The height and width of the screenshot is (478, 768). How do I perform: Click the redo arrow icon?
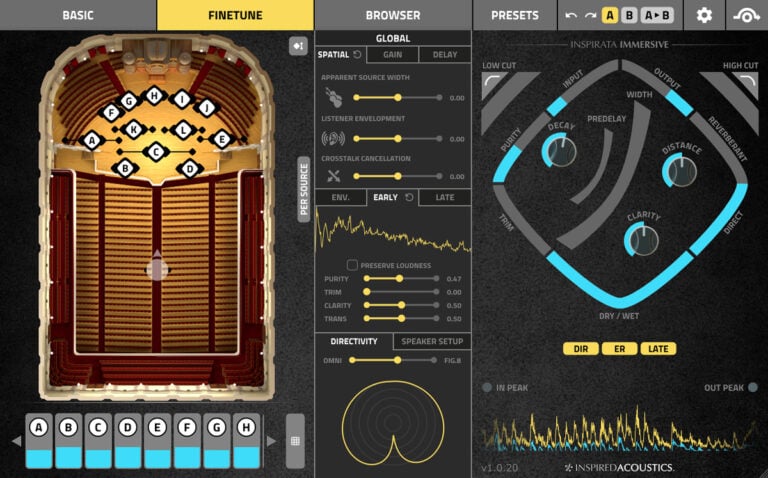(x=590, y=16)
